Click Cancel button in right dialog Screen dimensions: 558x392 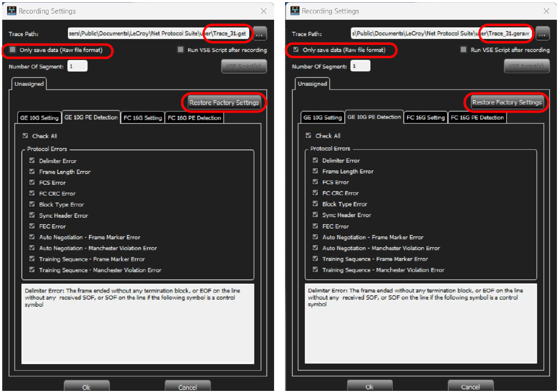pos(470,387)
